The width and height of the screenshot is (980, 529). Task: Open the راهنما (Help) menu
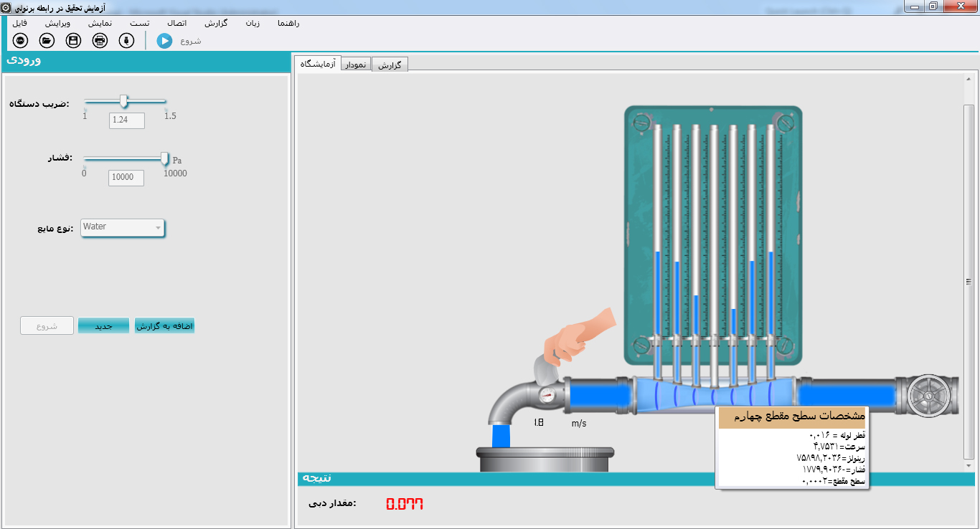point(288,23)
